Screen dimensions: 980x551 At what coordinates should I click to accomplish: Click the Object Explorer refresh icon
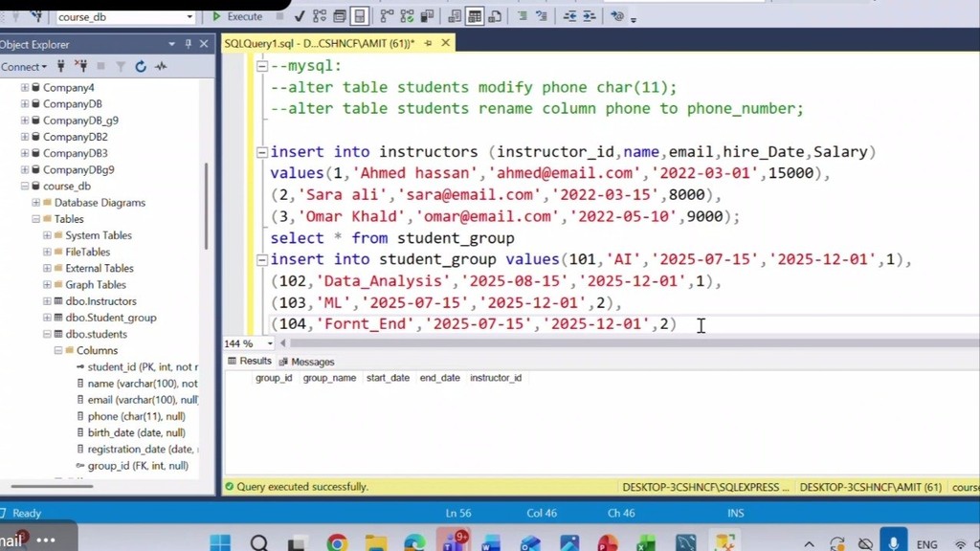(x=141, y=66)
